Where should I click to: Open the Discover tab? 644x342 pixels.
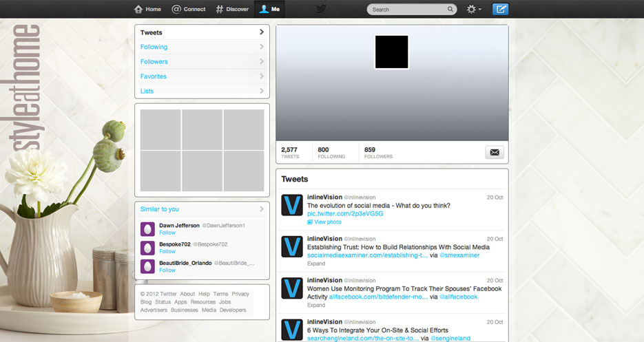(233, 9)
